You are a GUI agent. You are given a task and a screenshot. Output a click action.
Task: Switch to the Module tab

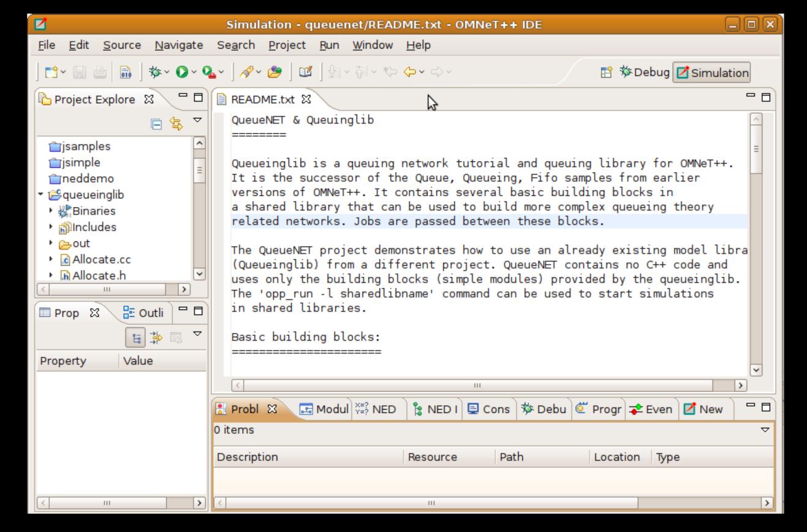pos(323,409)
